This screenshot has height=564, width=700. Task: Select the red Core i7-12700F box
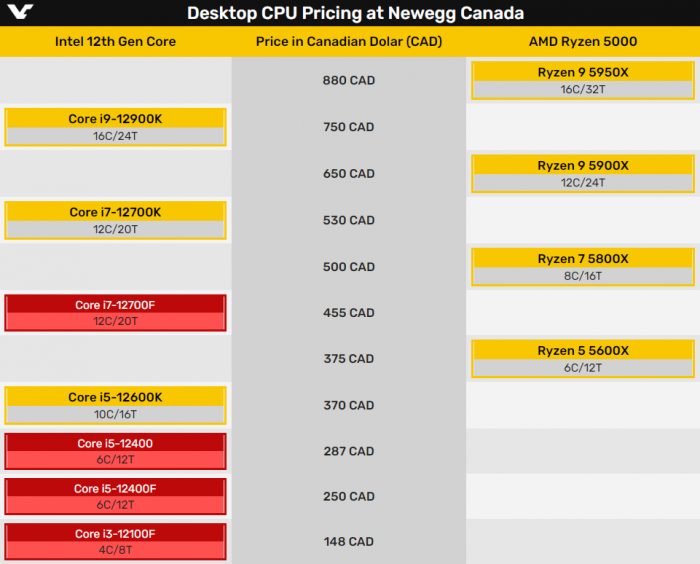click(x=115, y=313)
